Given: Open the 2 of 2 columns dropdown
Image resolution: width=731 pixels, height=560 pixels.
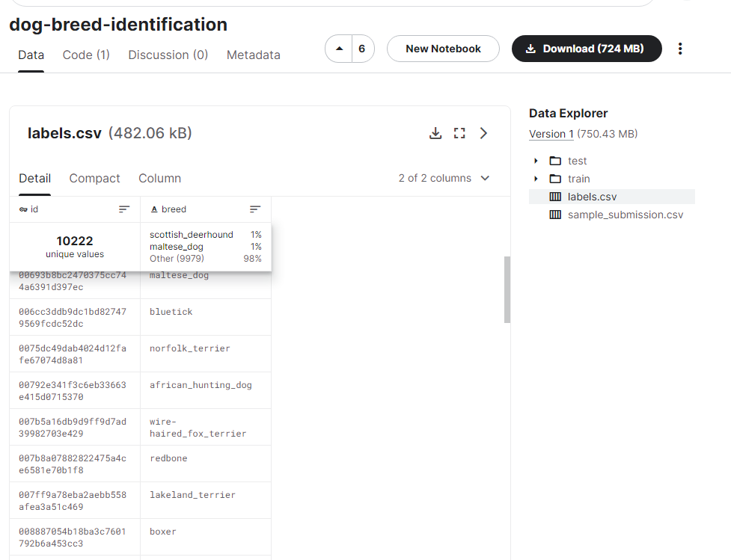Looking at the screenshot, I should [x=444, y=178].
